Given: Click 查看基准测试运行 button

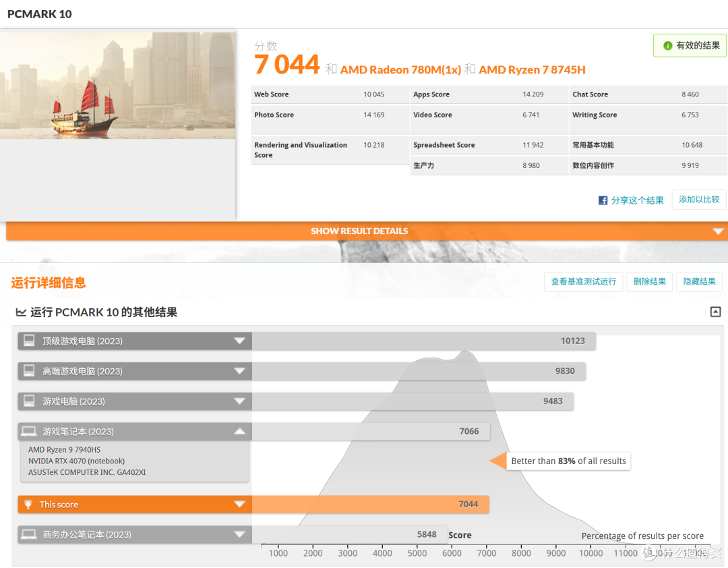Looking at the screenshot, I should (583, 282).
